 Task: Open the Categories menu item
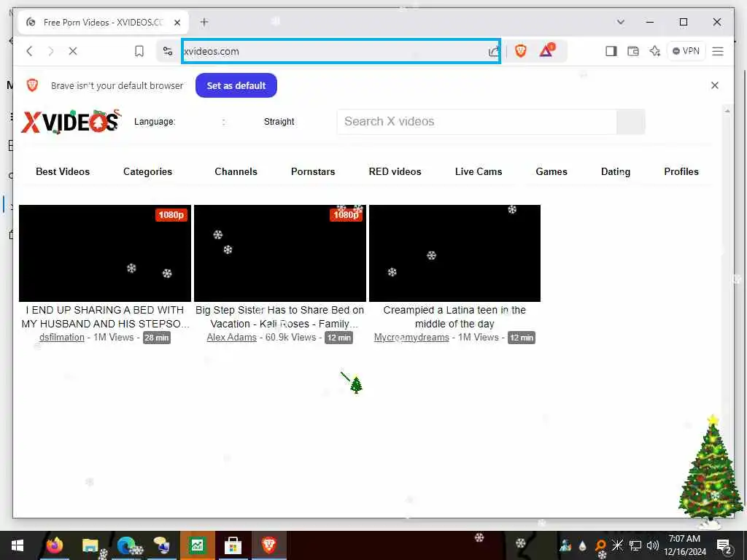[147, 171]
